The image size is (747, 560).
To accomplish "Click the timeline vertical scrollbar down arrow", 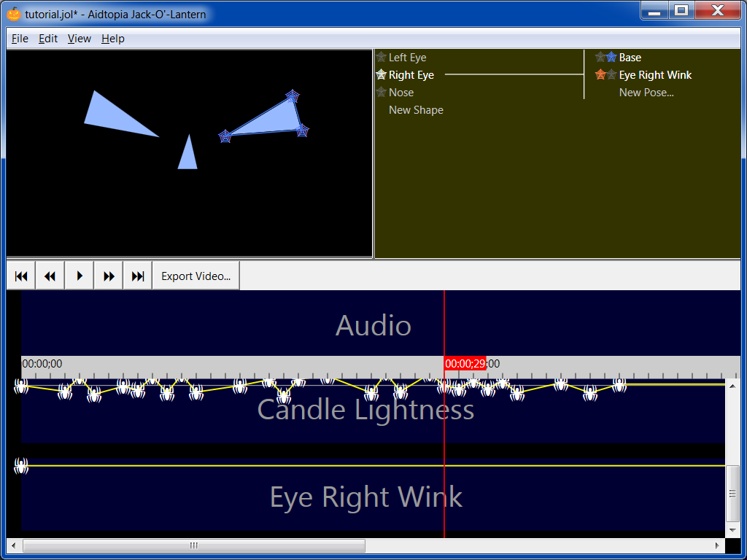I will 732,530.
